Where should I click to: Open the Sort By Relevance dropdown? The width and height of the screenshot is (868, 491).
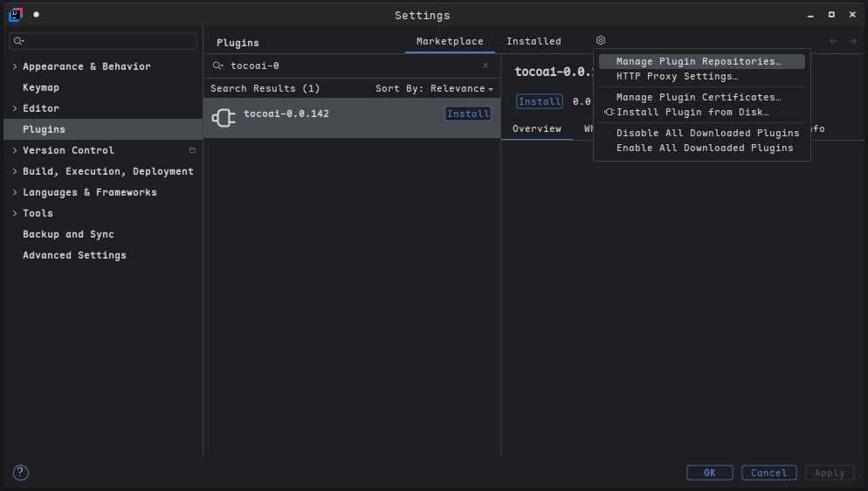(434, 88)
